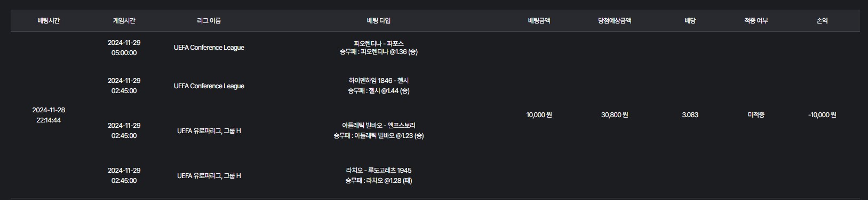
Task: Select the 라치오 - 루도고레츠 1945 match entry
Action: tap(379, 171)
